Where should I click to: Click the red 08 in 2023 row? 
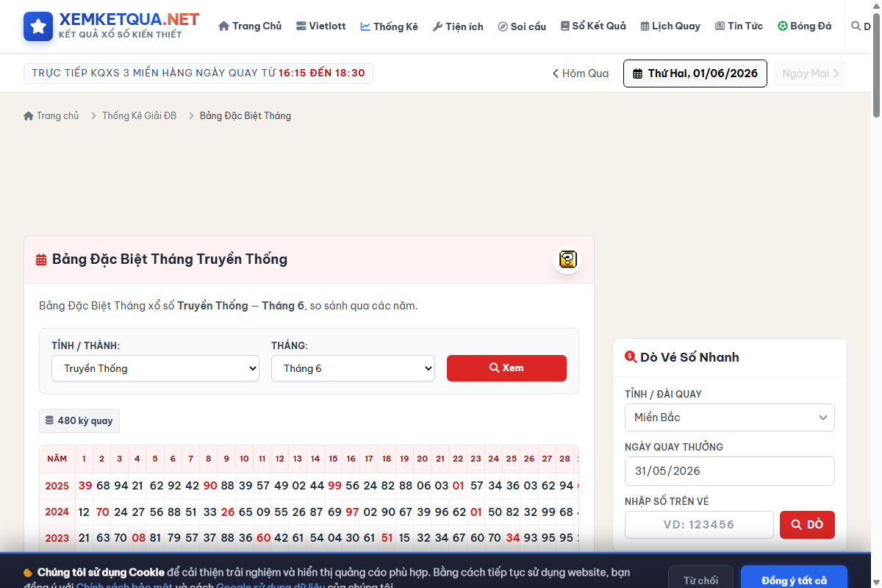tap(138, 538)
